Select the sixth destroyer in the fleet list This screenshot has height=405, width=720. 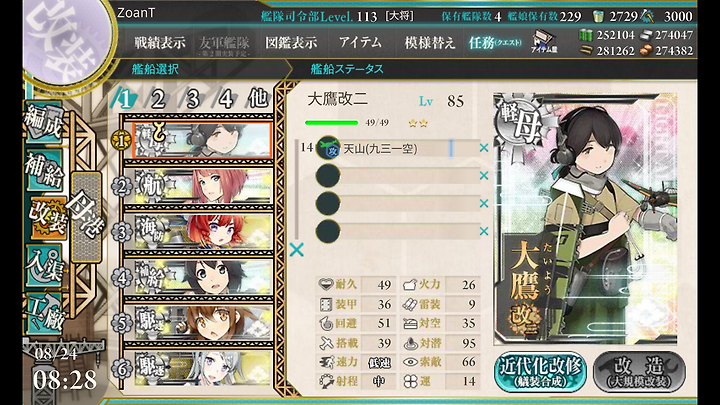pyautogui.click(x=202, y=368)
